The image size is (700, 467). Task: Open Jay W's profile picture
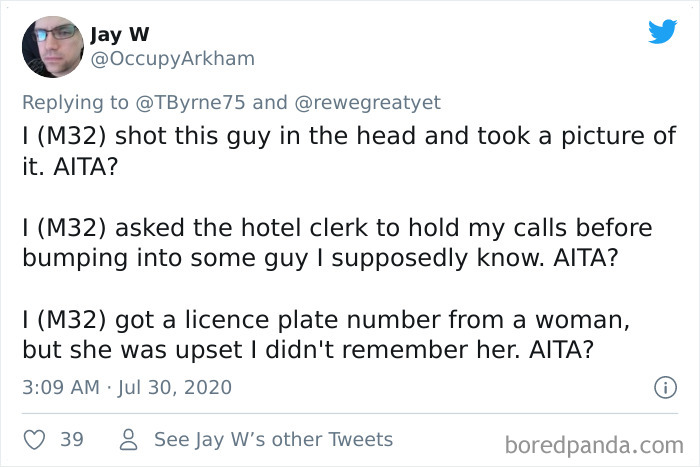tap(53, 47)
